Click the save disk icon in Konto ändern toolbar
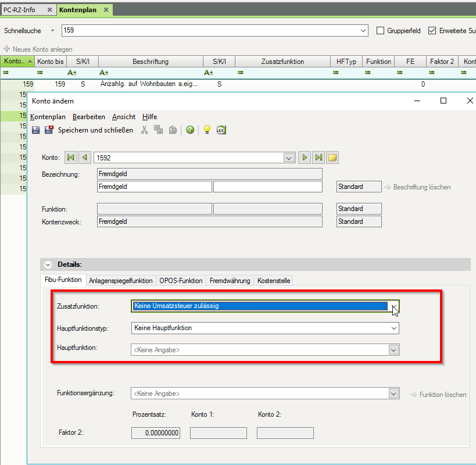Viewport: 476px width, 465px height. click(x=36, y=130)
